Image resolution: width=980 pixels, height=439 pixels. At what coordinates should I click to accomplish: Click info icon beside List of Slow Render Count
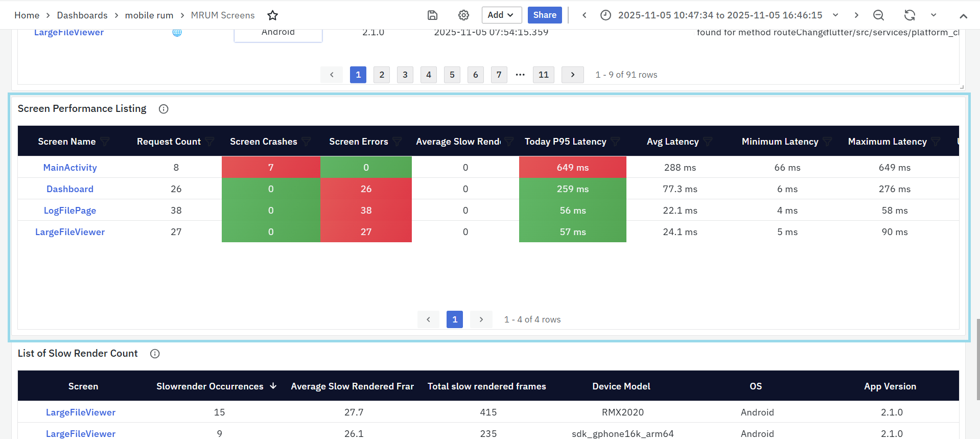155,354
